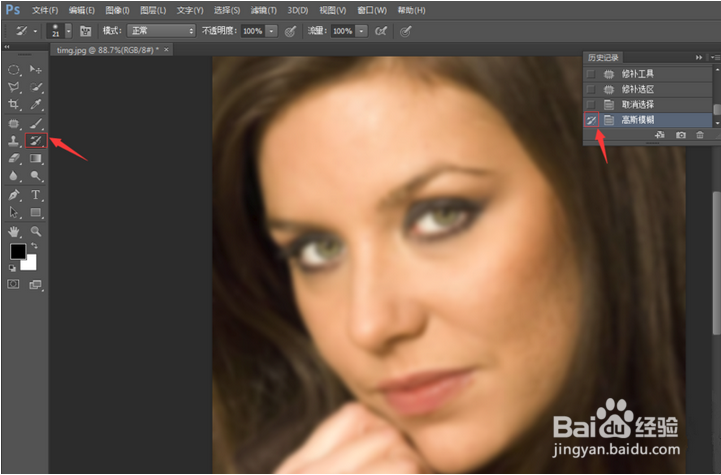Screen dimensions: 721x475
Task: Select the Gradient tool
Action: pyautogui.click(x=35, y=158)
